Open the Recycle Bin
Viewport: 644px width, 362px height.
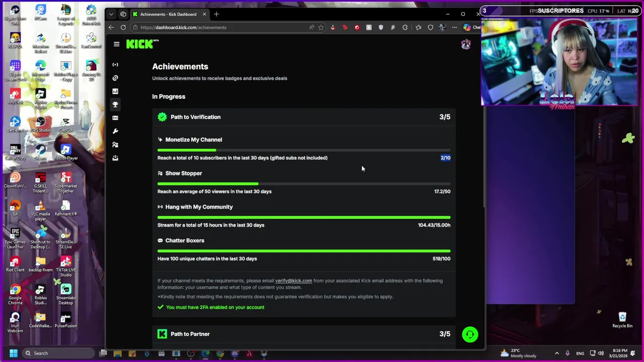[x=622, y=320]
